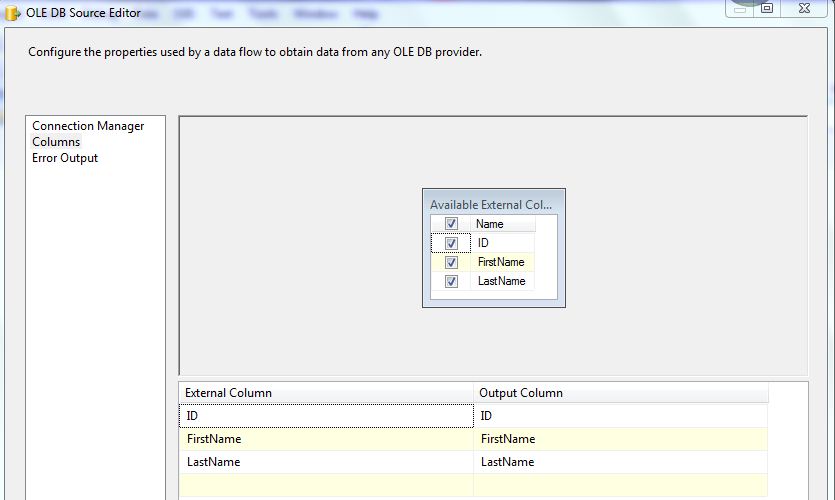Uncheck the ID column checkbox

pos(451,243)
